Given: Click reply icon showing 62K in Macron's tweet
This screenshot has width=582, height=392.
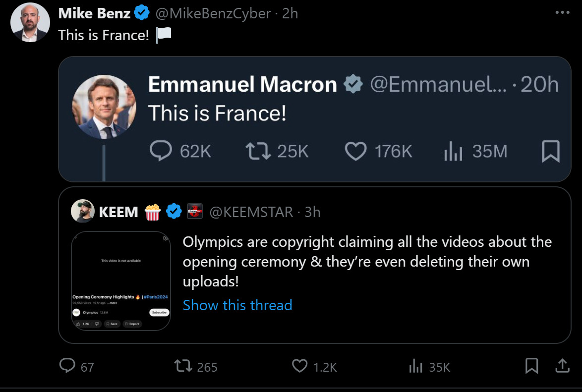Looking at the screenshot, I should 161,151.
